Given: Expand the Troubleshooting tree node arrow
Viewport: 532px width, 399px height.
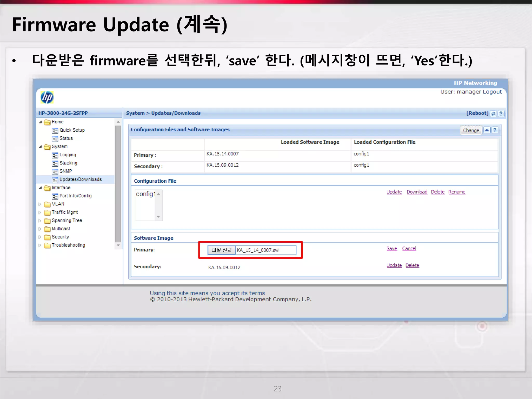Looking at the screenshot, I should [40, 245].
